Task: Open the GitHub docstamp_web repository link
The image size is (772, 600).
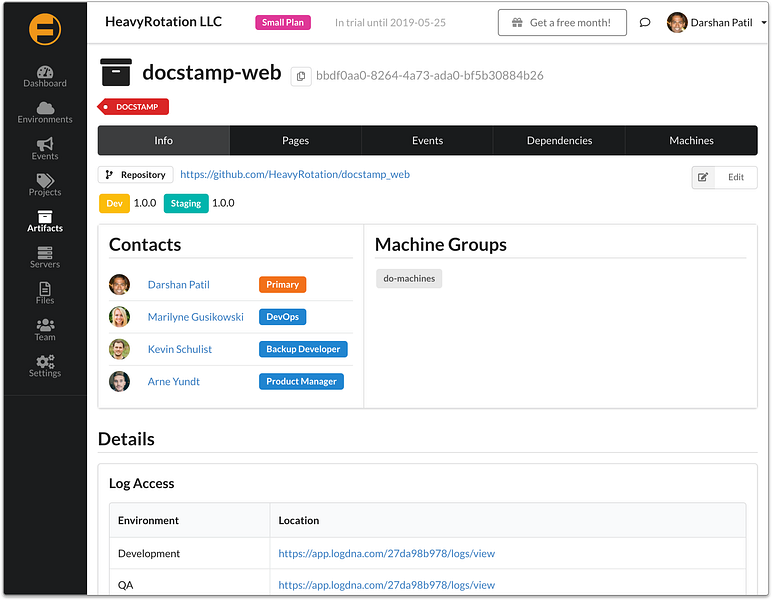Action: tap(295, 174)
